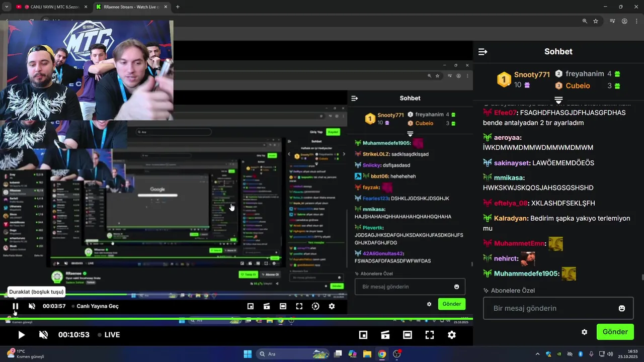Close the RRaenee Stream tab

[x=166, y=7]
